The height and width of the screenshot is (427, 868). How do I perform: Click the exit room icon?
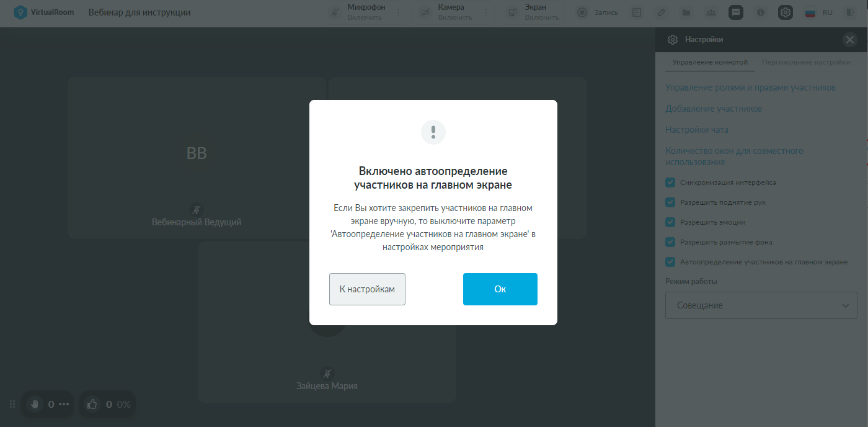click(x=850, y=12)
